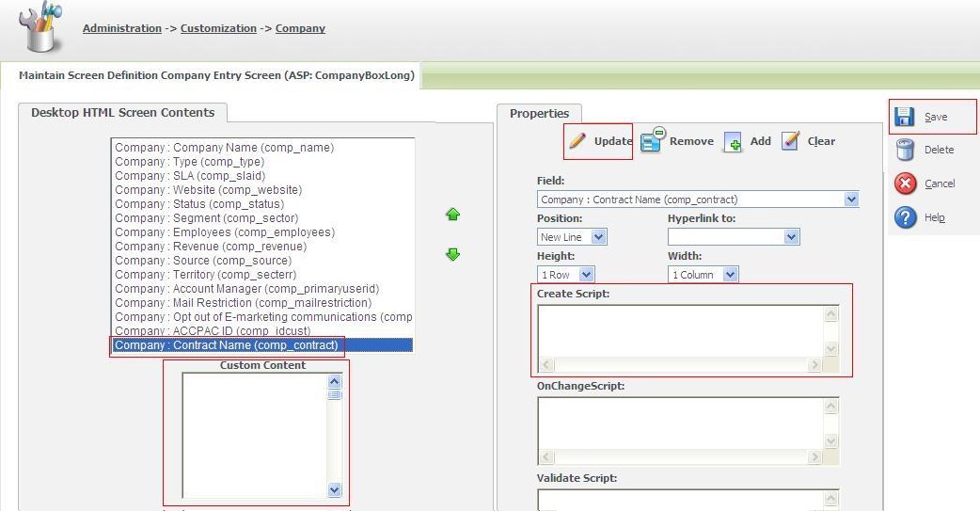Click the Cancel text link
980x511 pixels.
[x=940, y=184]
